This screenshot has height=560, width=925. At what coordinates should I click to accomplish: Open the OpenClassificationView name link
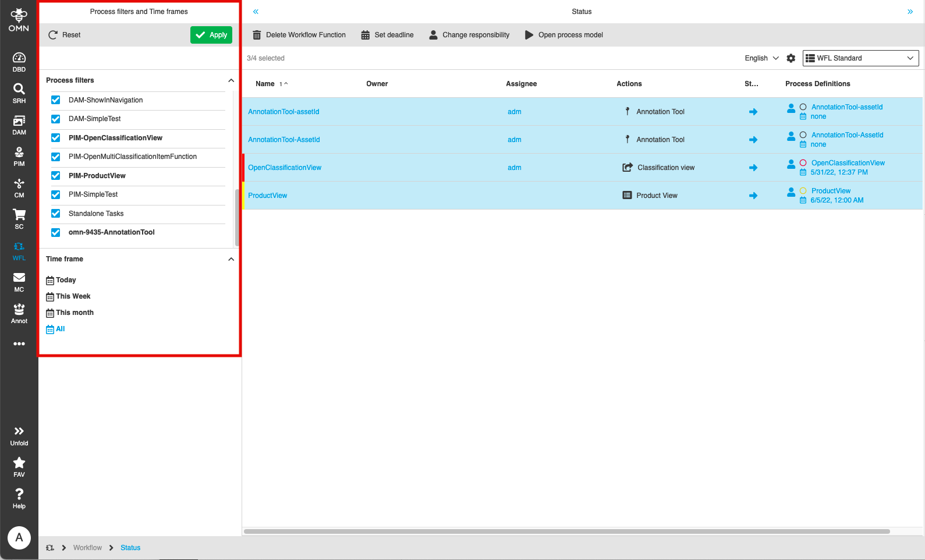(285, 168)
